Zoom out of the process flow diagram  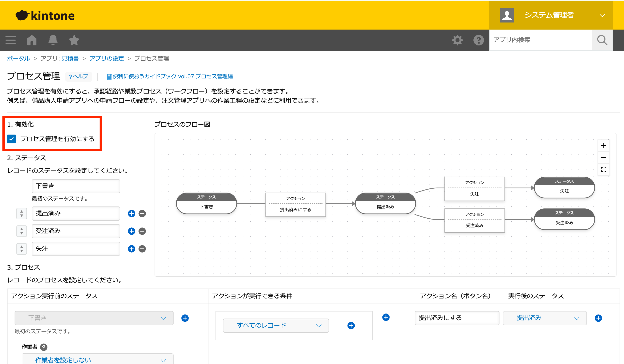(x=604, y=157)
